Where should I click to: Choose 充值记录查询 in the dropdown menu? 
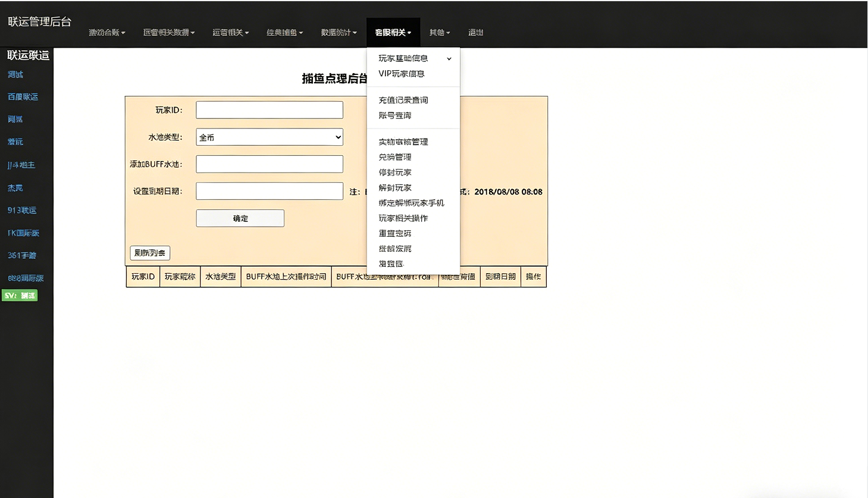pos(403,100)
